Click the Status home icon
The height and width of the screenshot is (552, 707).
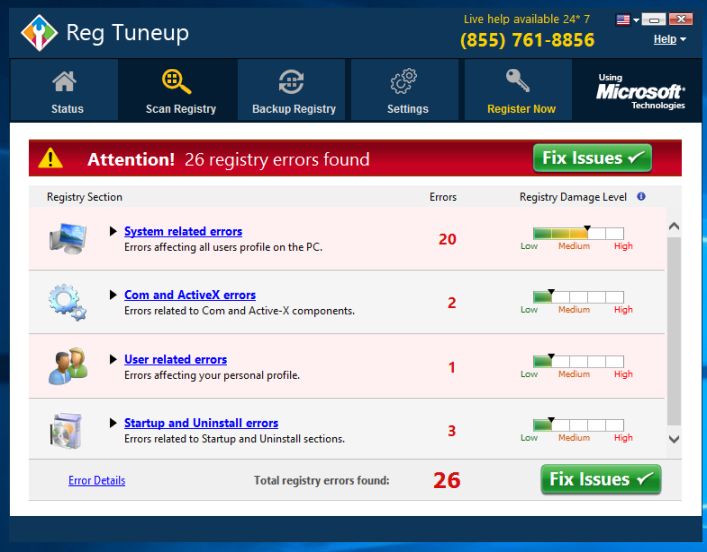tap(64, 82)
